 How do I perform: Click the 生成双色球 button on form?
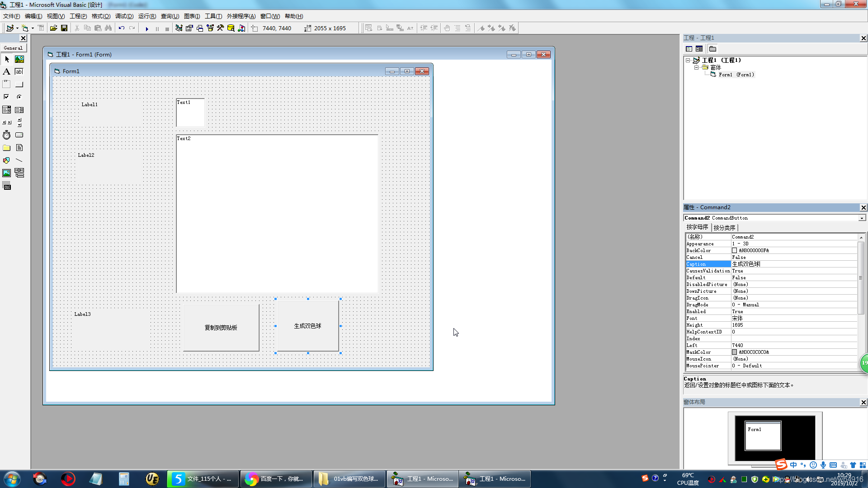pyautogui.click(x=307, y=326)
